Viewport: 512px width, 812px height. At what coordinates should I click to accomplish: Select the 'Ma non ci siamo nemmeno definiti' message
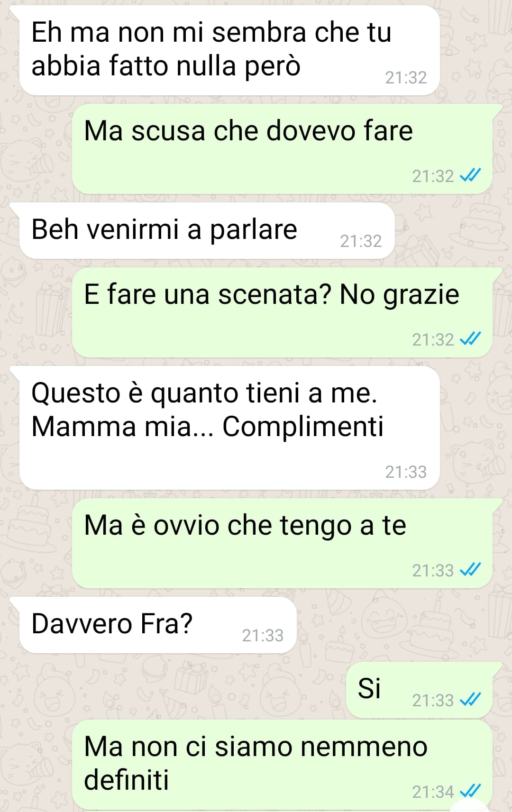(x=282, y=765)
